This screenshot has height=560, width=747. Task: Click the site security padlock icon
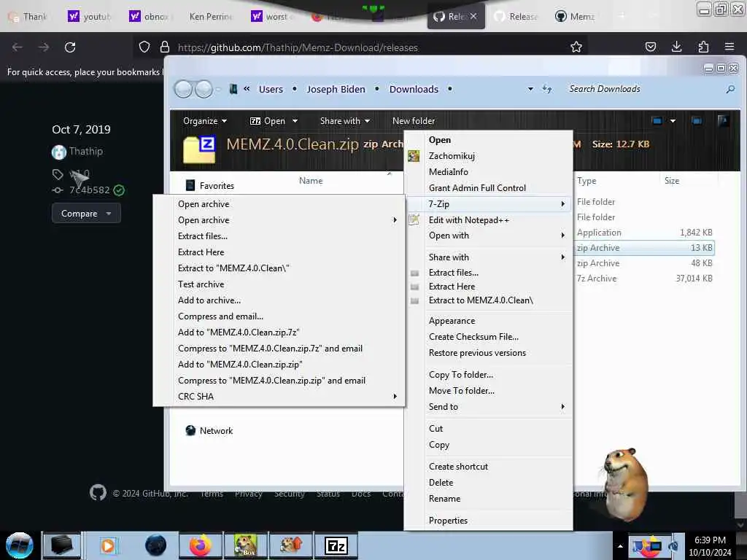pos(165,47)
